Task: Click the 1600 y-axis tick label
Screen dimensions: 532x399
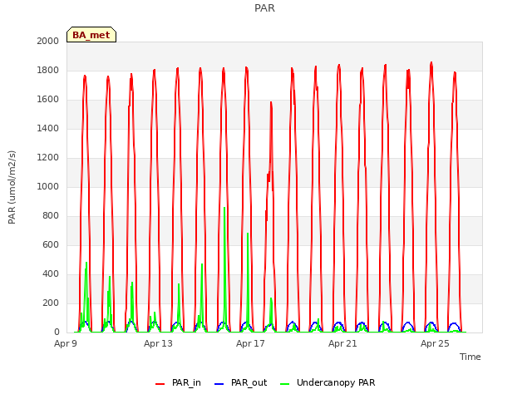Action: 48,100
